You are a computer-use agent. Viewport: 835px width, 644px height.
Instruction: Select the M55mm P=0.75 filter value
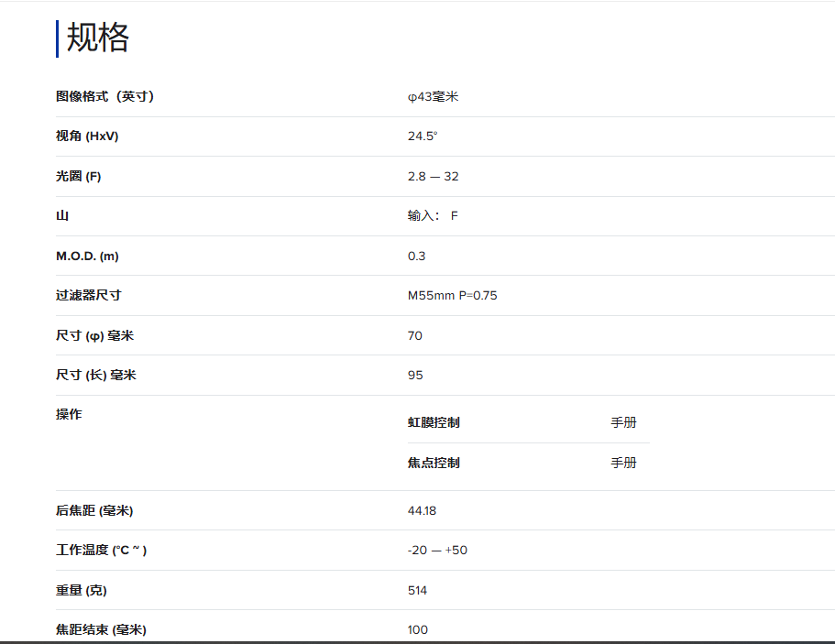point(452,295)
